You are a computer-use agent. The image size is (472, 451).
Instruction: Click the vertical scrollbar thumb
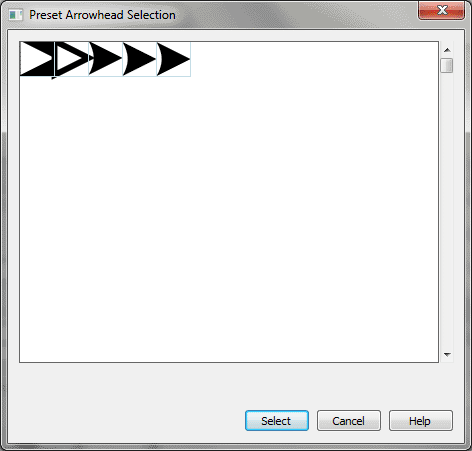point(447,65)
